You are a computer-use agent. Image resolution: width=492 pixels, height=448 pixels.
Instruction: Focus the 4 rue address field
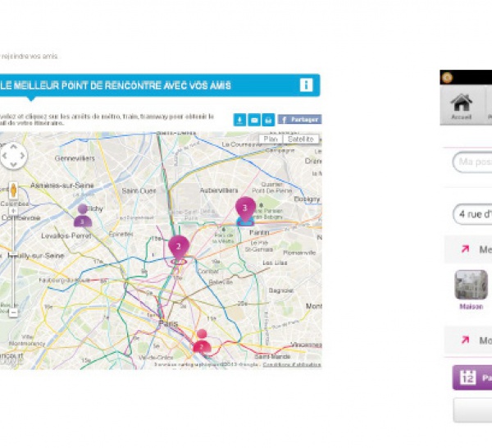472,214
